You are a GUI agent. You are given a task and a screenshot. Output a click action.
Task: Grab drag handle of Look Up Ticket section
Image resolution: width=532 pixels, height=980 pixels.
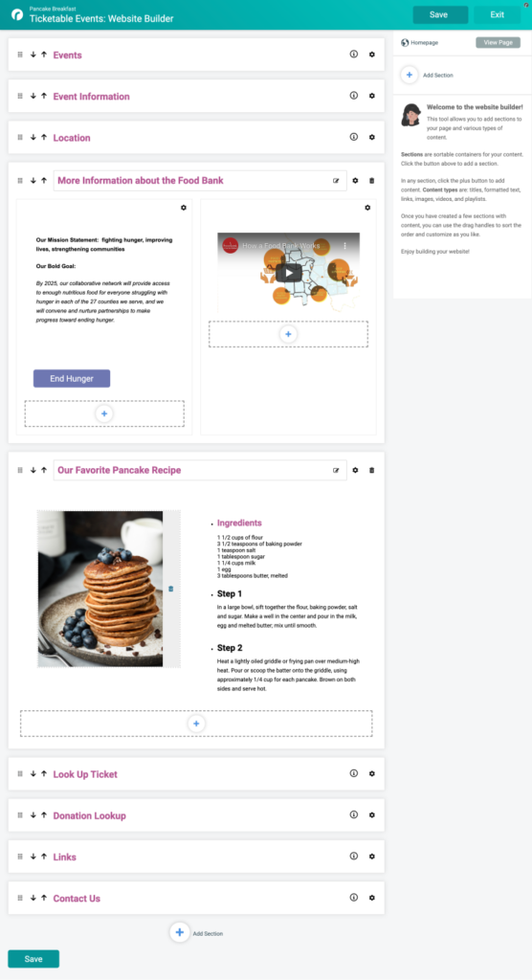tap(20, 773)
